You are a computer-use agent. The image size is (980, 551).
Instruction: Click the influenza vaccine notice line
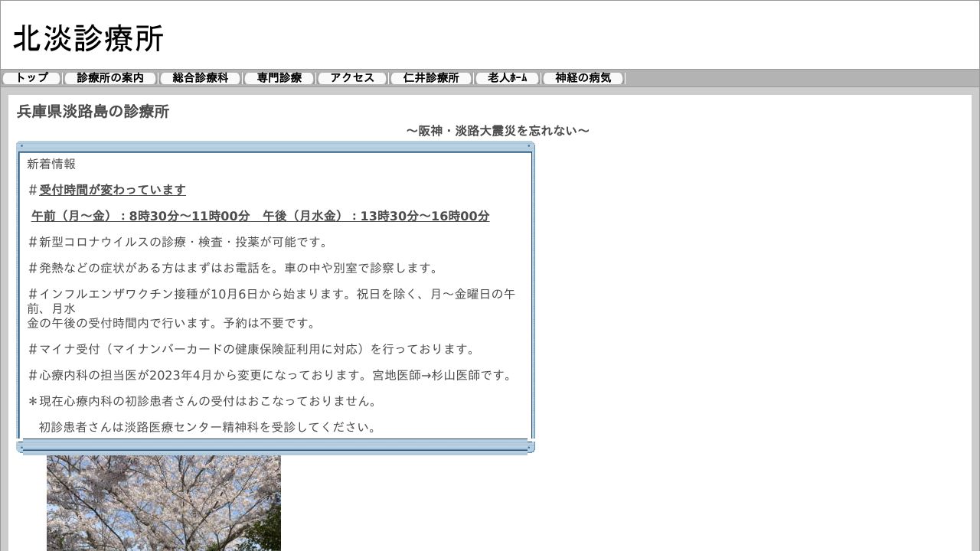tap(271, 294)
